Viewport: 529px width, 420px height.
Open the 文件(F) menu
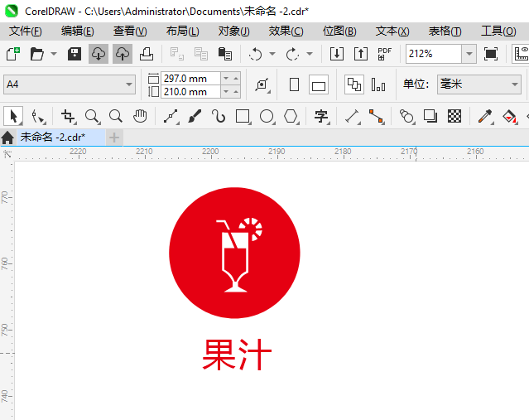point(26,31)
